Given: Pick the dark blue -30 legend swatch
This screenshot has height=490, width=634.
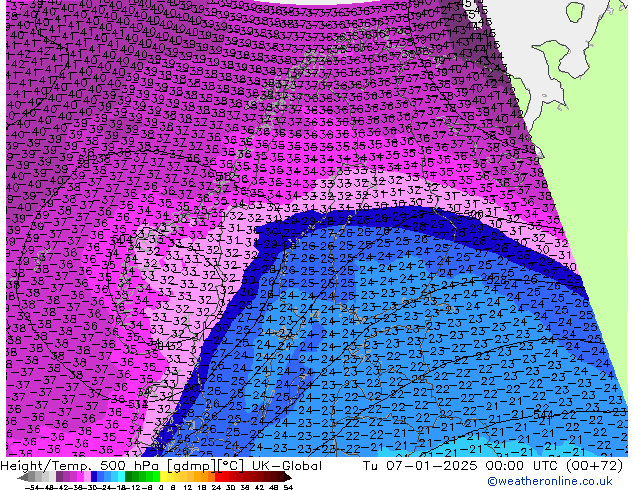Looking at the screenshot, I should click(94, 477).
